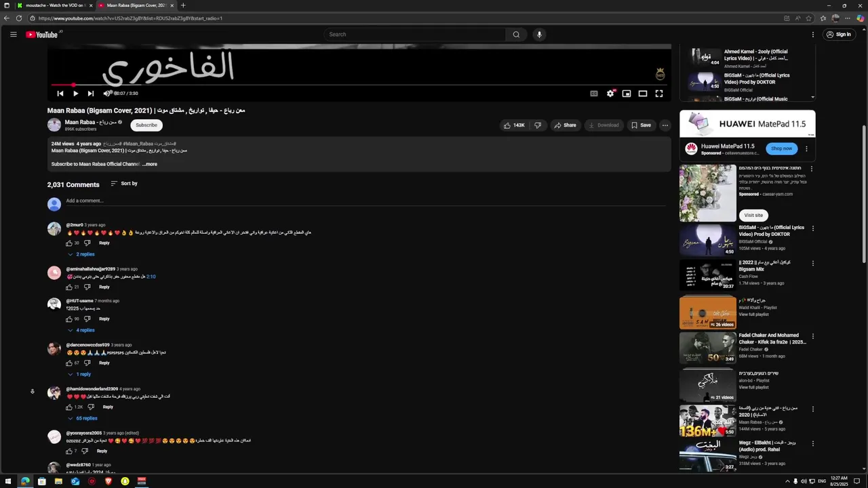Switch to miniplayer mode
Viewport: 868px width, 488px height.
pos(627,94)
